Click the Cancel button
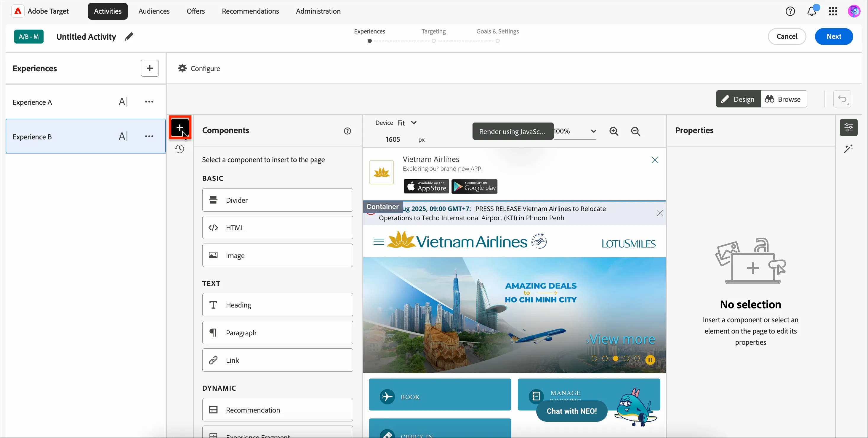The width and height of the screenshot is (868, 438). [x=787, y=36]
